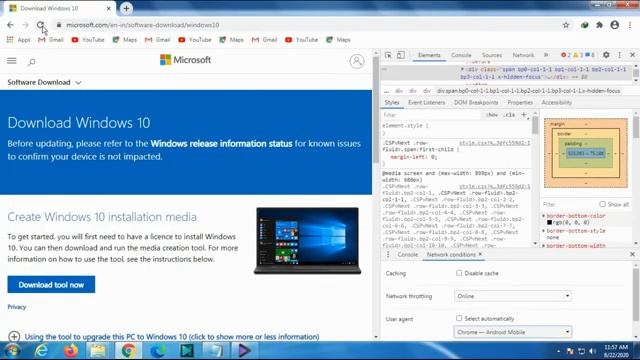Open File Explorer from the taskbar

[x=98, y=351]
